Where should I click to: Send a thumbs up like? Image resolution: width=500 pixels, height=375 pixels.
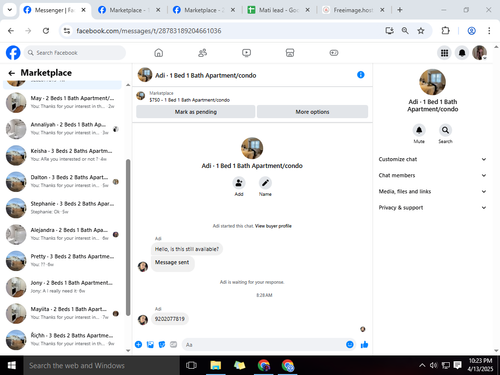[x=364, y=344]
